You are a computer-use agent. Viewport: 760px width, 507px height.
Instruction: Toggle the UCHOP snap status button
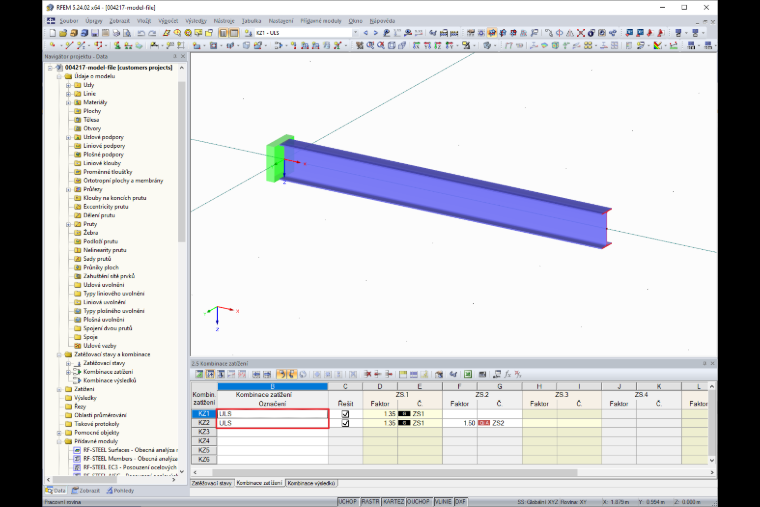point(348,502)
